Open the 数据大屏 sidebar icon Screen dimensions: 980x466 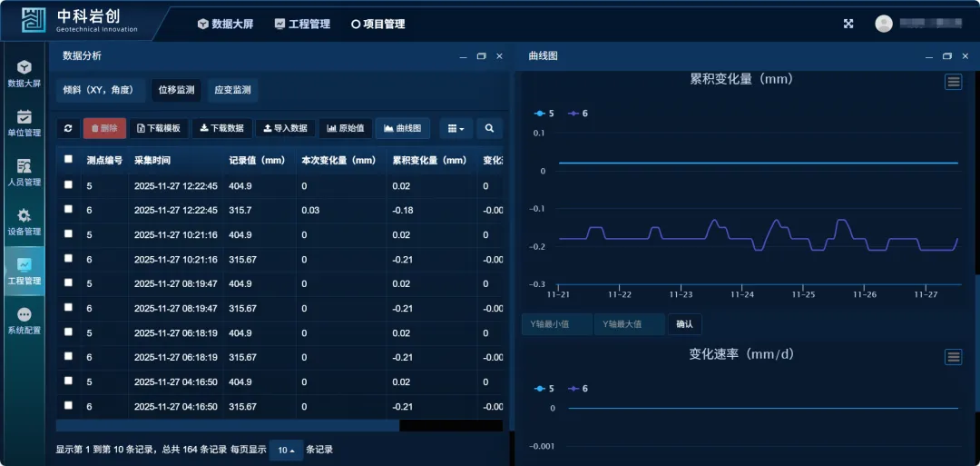click(x=24, y=74)
